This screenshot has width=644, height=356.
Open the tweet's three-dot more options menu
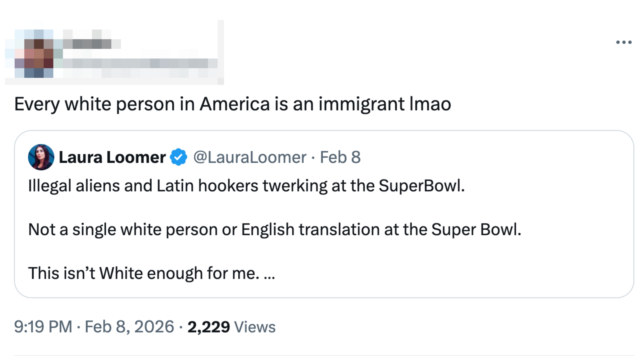(624, 43)
